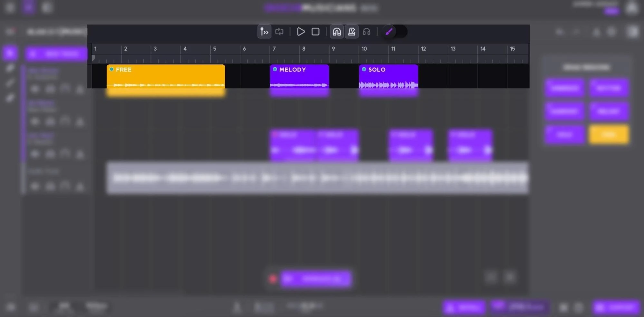Screen dimensions: 644x317
Task: Click the teal dot on the FREE clip
Action: pos(111,69)
